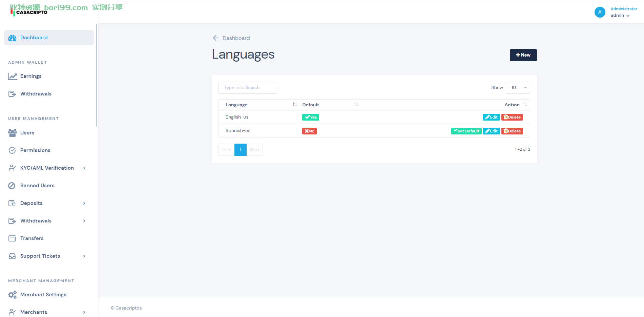Click the Merchant Settings gears icon
Viewport: 644px width, 317px height.
13,295
